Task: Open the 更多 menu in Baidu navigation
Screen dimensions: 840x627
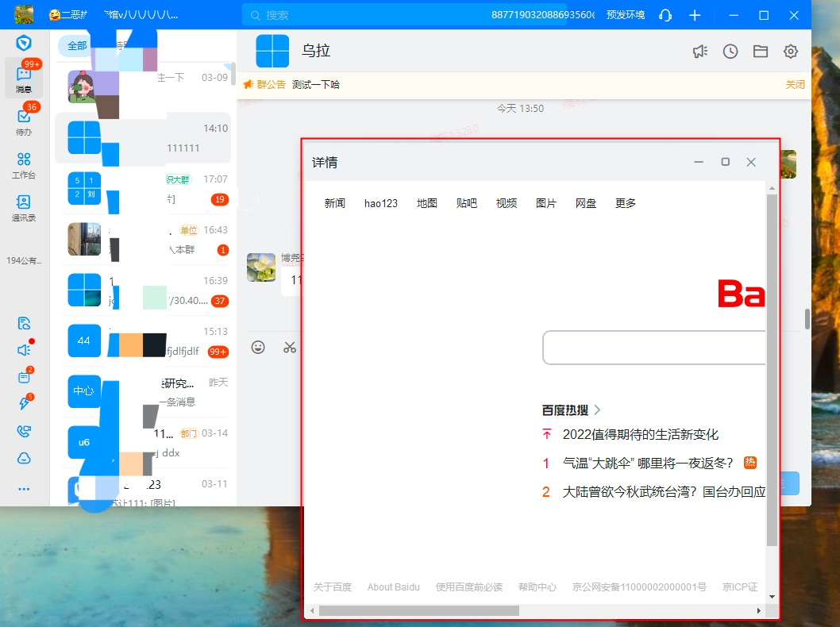Action: pyautogui.click(x=626, y=203)
